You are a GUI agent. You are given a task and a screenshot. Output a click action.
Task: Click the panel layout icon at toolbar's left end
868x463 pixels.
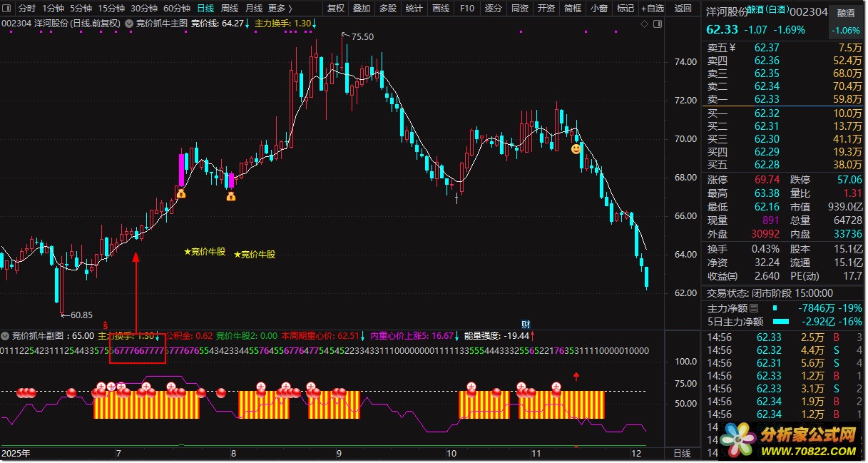pyautogui.click(x=8, y=9)
